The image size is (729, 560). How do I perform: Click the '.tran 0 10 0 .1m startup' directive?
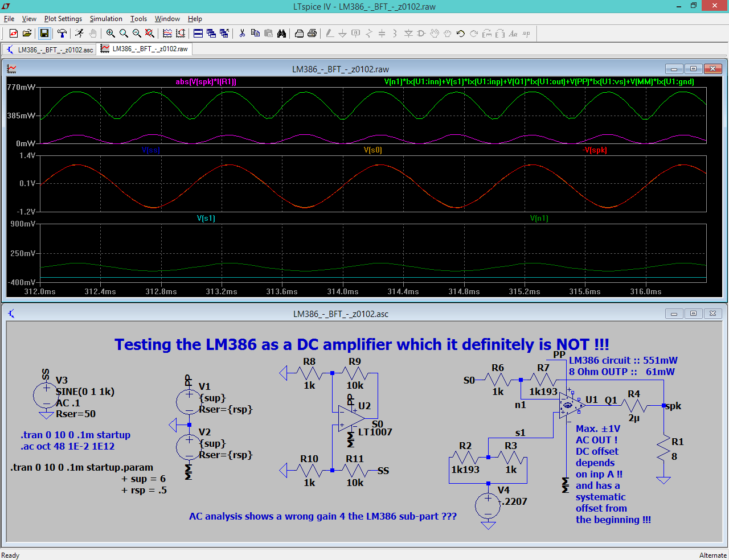point(76,435)
